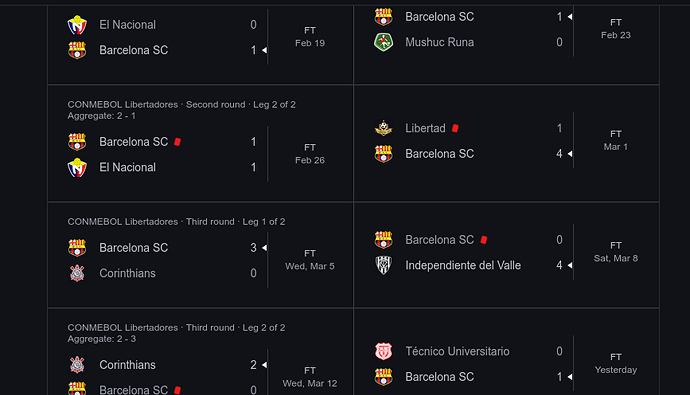Viewport: 690px width, 395px height.
Task: Click El Nacional crest in Feb 19 match
Action: pos(77,25)
